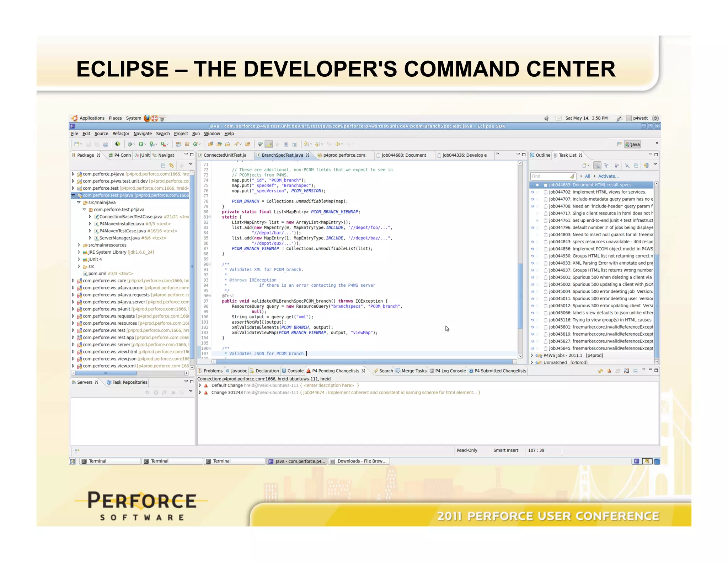Image resolution: width=728 pixels, height=562 pixels.
Task: Click Collapse All in Task List toolbar
Action: click(636, 166)
